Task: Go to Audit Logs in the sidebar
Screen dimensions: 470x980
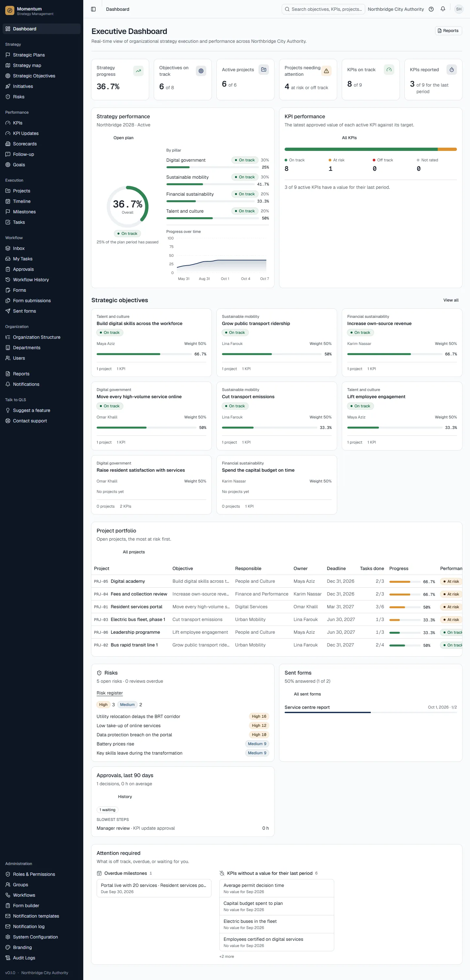Action: coord(41,957)
